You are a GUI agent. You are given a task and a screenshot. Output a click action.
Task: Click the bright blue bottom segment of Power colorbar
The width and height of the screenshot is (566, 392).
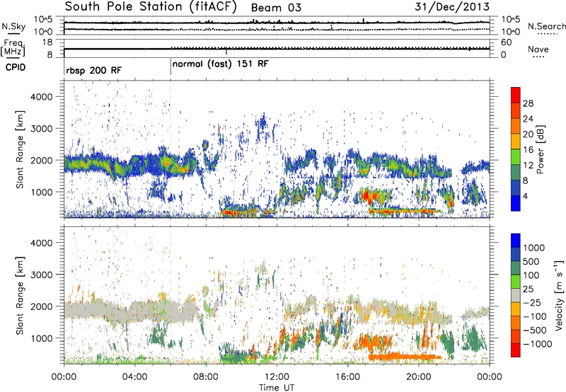click(516, 203)
